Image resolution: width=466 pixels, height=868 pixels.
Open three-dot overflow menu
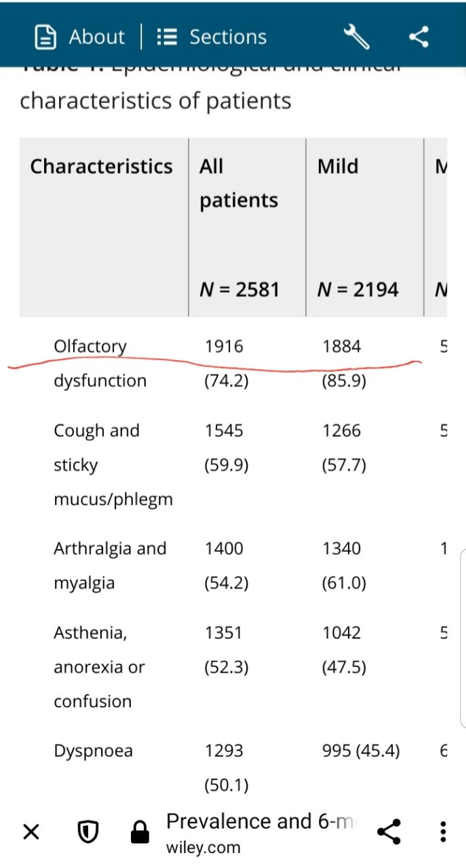click(442, 831)
